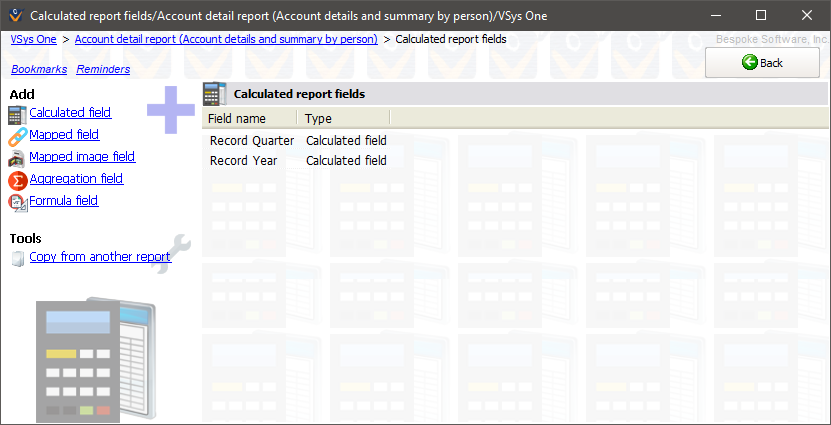Sort by the Type column header
Viewport: 831px width, 425px height.
pos(343,119)
